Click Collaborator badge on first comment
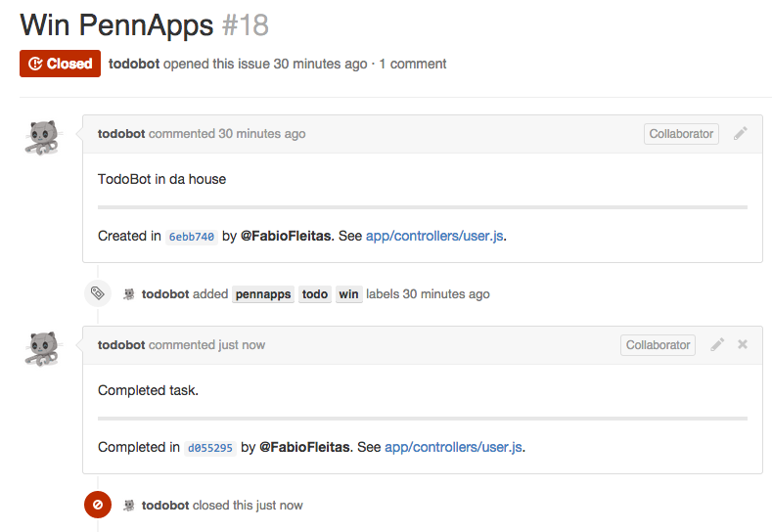The image size is (772, 532). (x=681, y=134)
